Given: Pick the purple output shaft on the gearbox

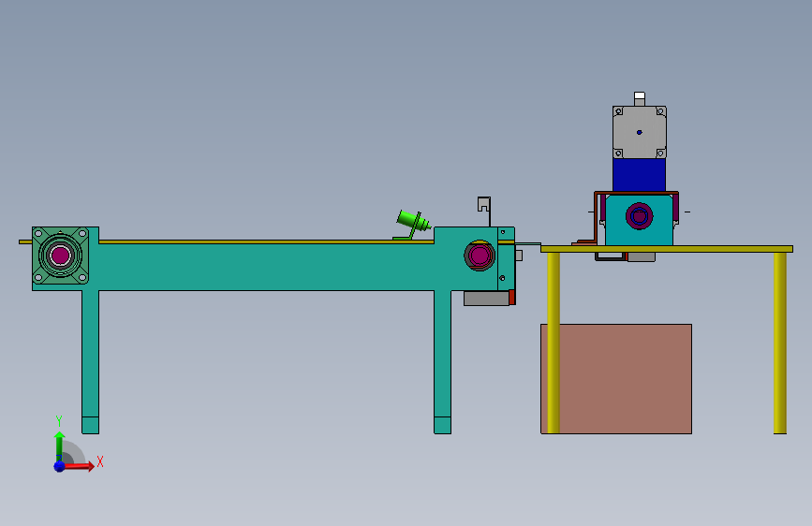Looking at the screenshot, I should (639, 216).
